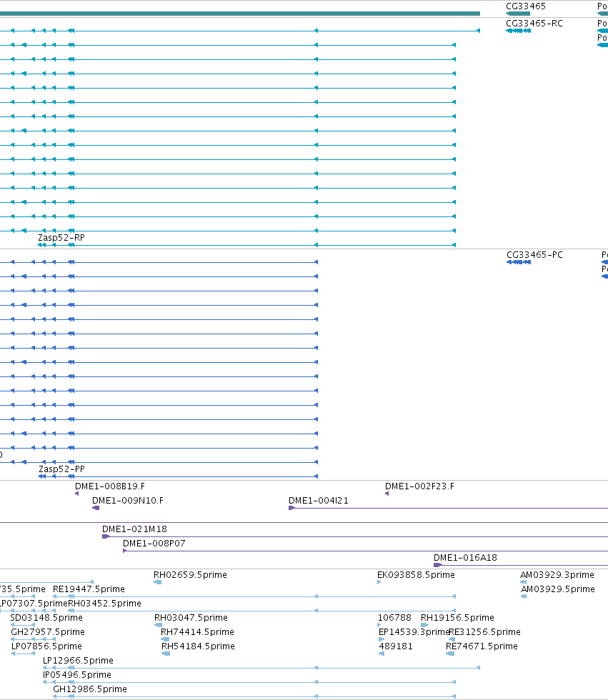Click the RH74414.5prime EST label
The height and width of the screenshot is (700, 608).
(x=197, y=631)
